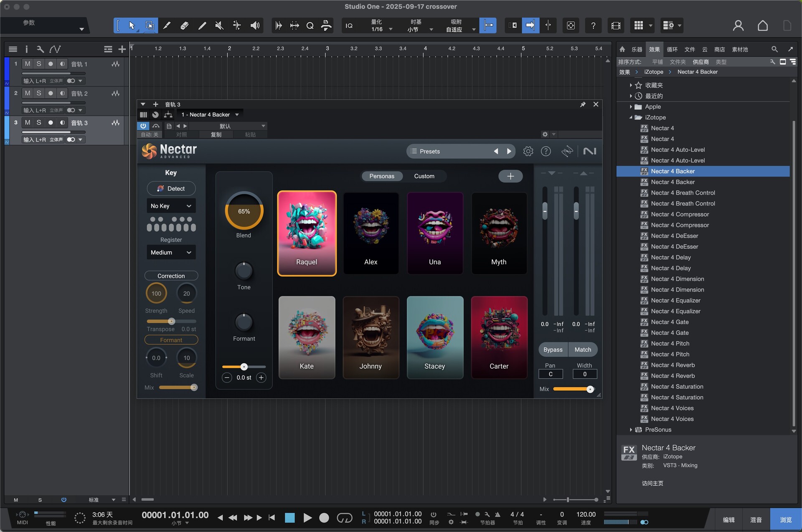Click the Match button
Screen dimensions: 802x532
583,350
